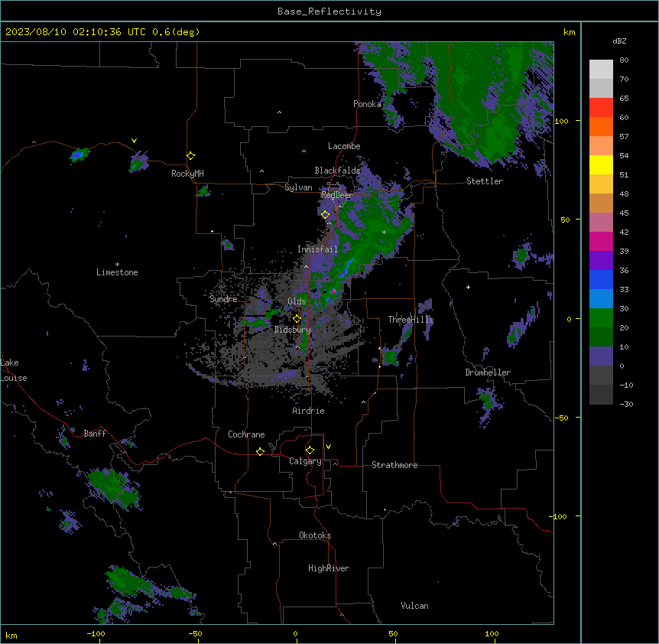
Task: Click the yellow diamond marker beside RockyMH
Action: 191,156
